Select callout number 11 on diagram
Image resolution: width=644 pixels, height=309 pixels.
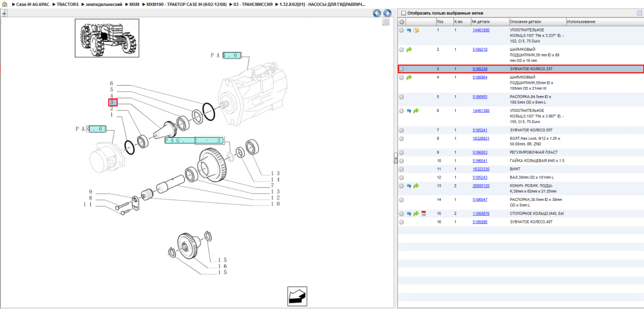pyautogui.click(x=86, y=204)
